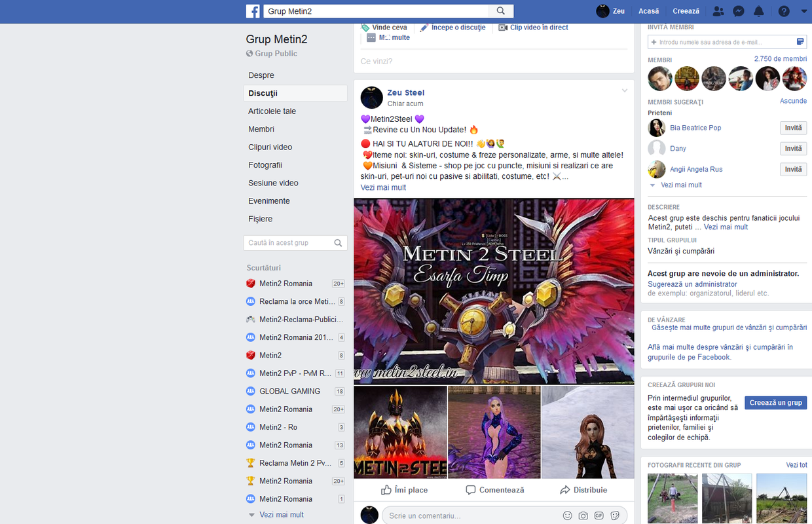Select Începe o discuție option
The height and width of the screenshot is (524, 812).
coord(452,28)
